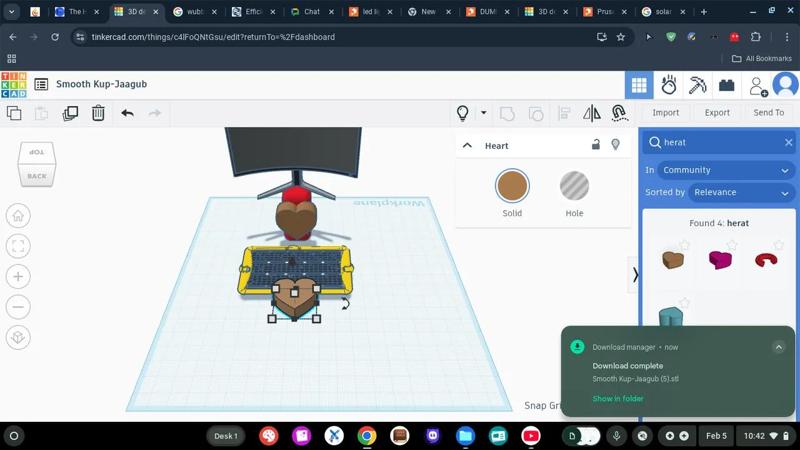Select the brown heart shape thumbnail
The height and width of the screenshot is (450, 800).
672,260
